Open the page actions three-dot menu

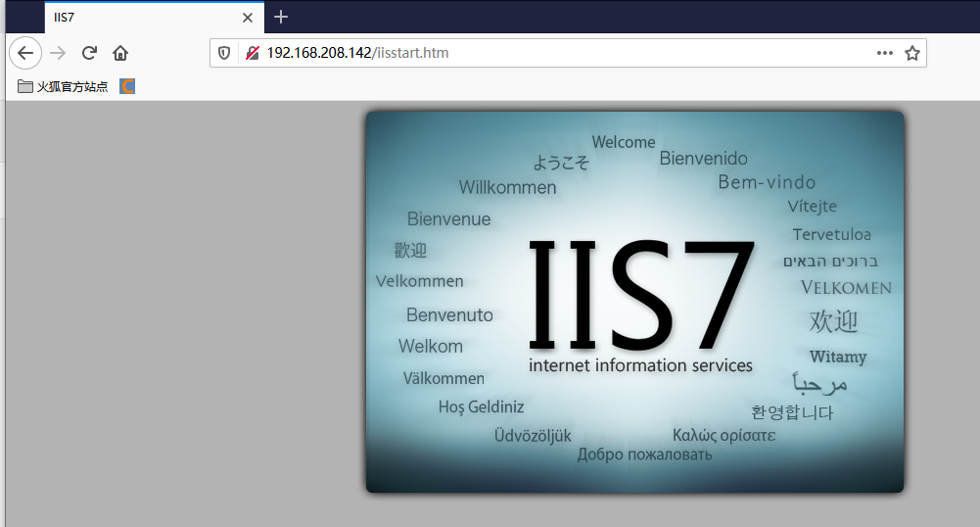[884, 53]
